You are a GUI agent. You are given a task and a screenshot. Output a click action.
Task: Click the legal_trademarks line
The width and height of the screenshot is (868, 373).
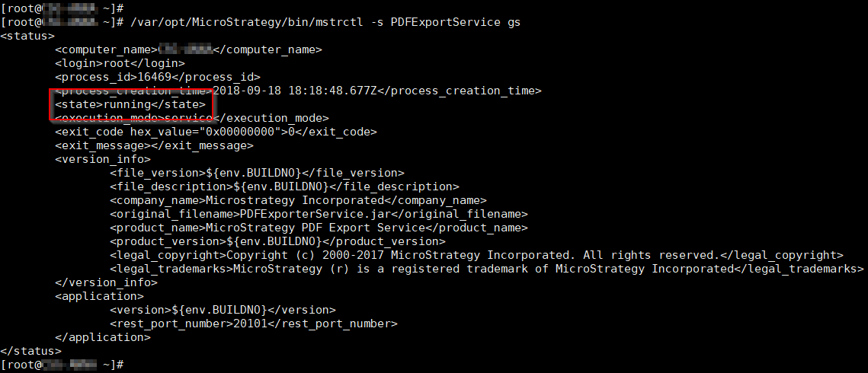pyautogui.click(x=487, y=269)
